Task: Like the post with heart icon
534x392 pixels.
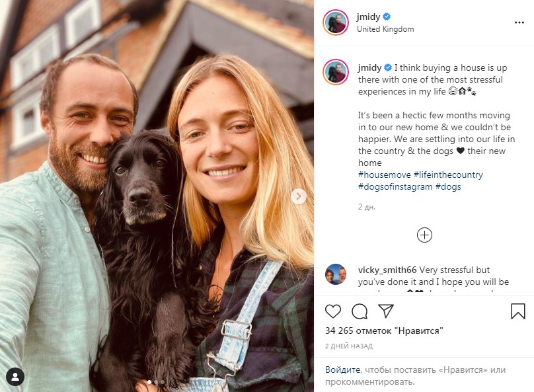Action: [x=332, y=311]
